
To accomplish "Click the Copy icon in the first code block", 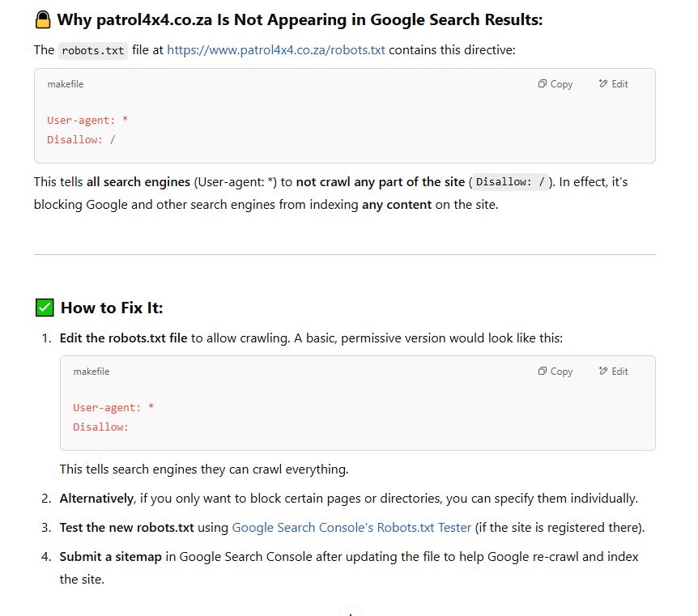I will [542, 83].
